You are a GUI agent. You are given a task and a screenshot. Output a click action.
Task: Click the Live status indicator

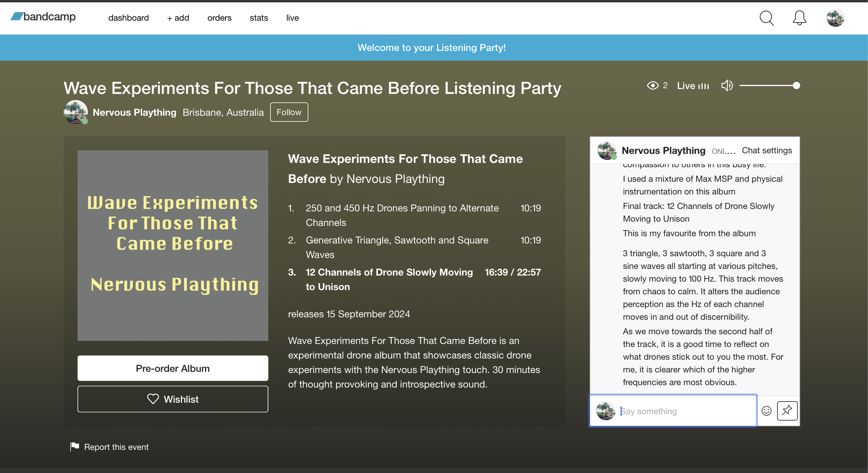pyautogui.click(x=693, y=86)
